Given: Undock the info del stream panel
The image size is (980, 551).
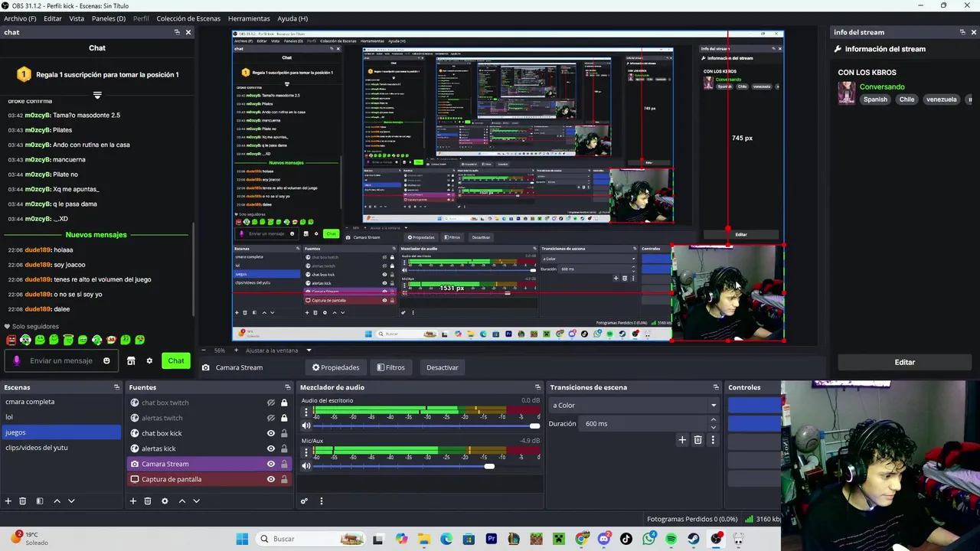Looking at the screenshot, I should pos(962,32).
